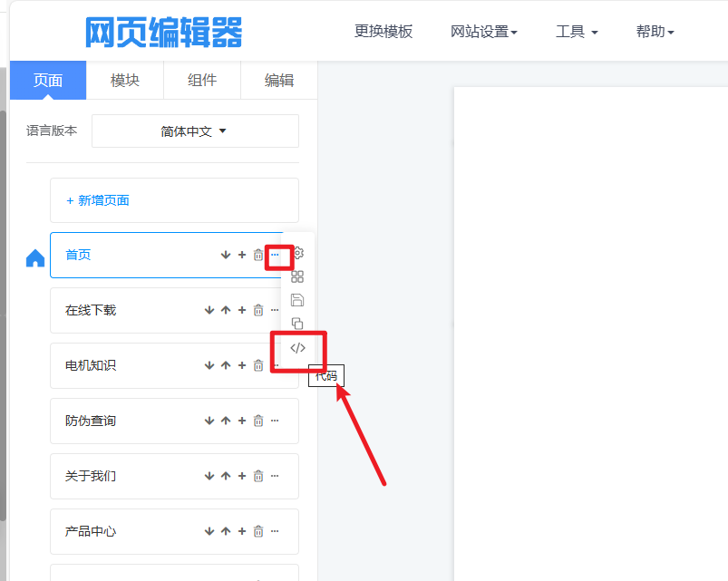Screen dimensions: 728x581
Task: Open the more options dots for 产品中心
Action: click(275, 531)
